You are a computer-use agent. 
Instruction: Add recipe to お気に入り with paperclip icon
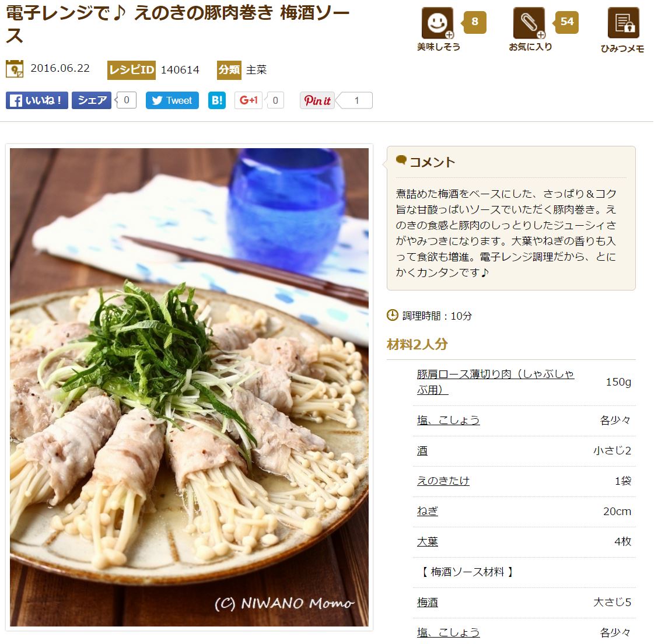529,23
